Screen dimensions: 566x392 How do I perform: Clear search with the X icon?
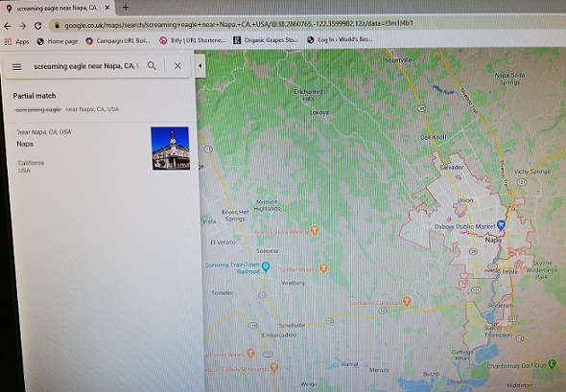click(x=177, y=65)
